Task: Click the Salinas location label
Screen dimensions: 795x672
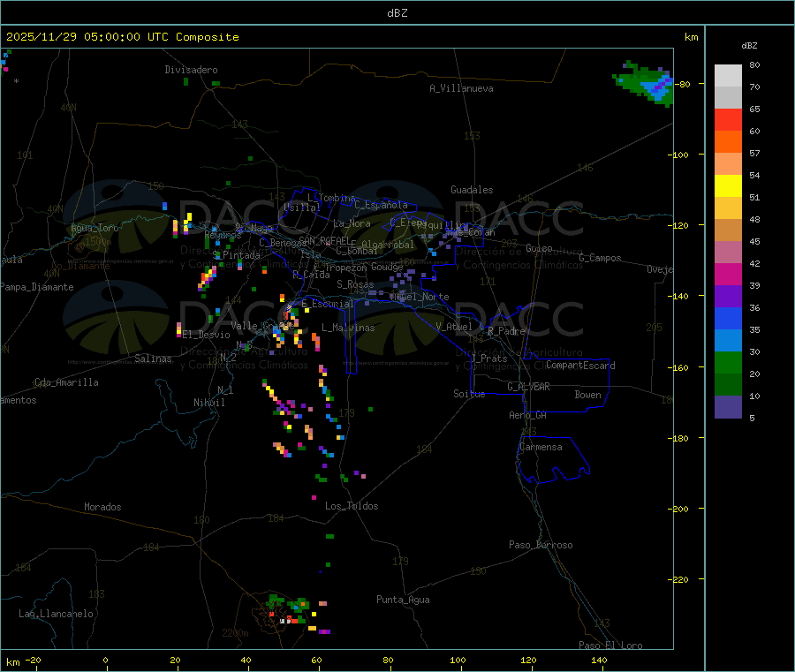Action: (154, 359)
